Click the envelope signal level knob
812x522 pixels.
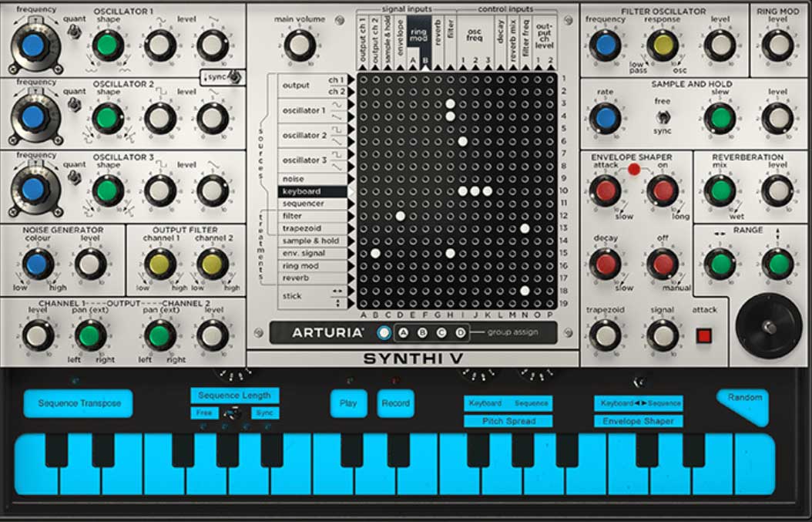tap(663, 335)
